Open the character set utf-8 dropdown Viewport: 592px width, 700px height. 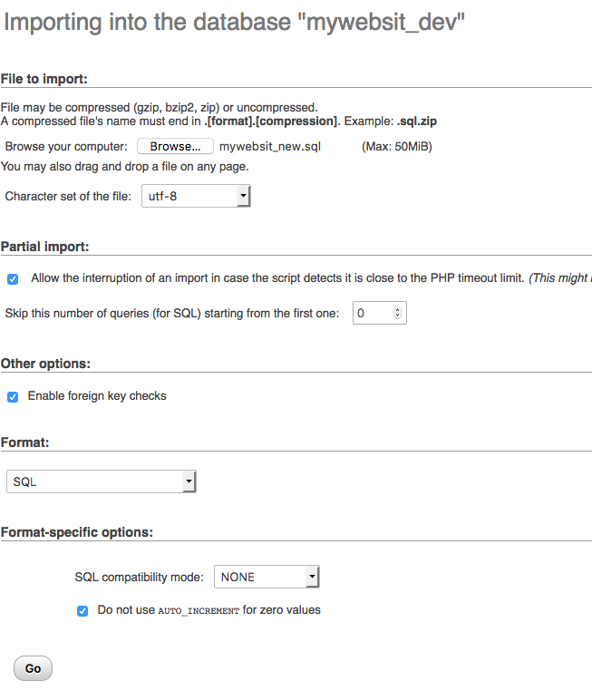pyautogui.click(x=196, y=196)
